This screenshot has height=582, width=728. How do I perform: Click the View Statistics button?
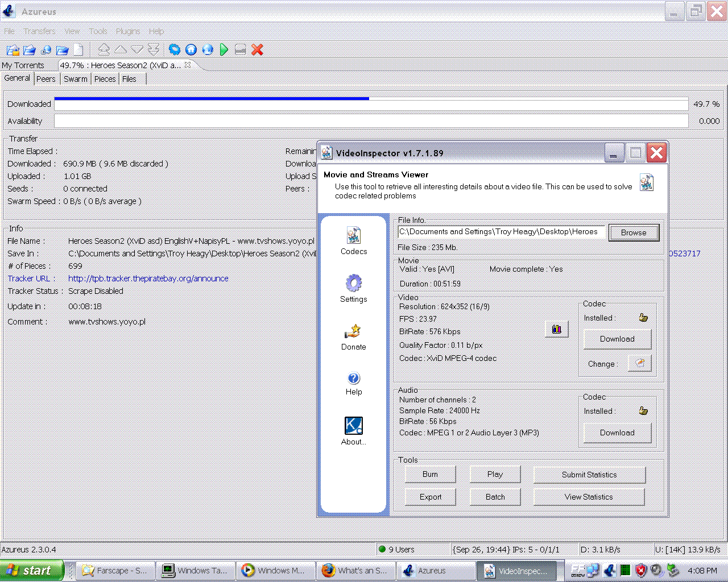589,497
